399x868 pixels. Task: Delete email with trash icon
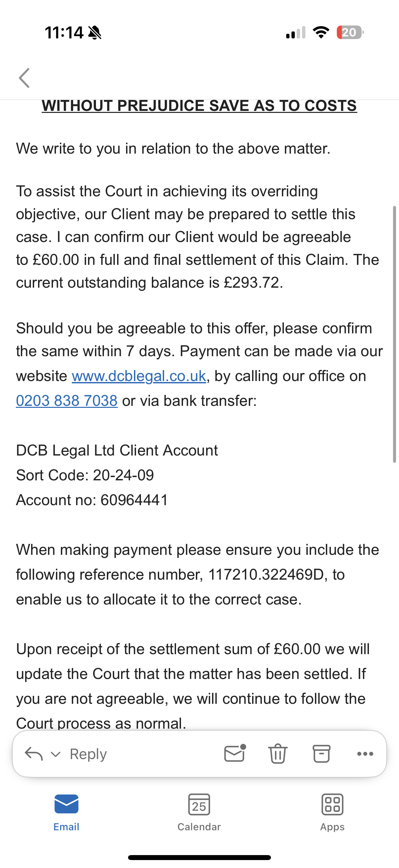click(278, 753)
